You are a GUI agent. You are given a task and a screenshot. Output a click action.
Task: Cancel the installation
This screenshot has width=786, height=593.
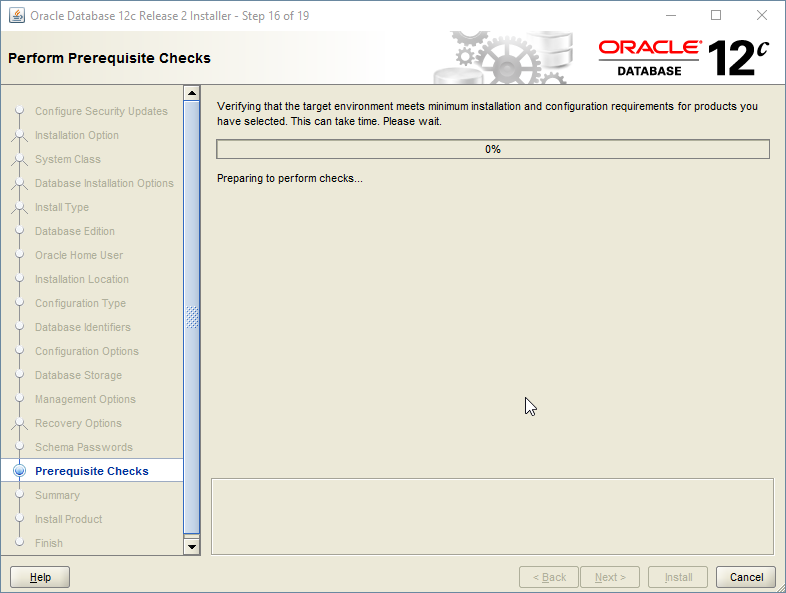(x=746, y=577)
